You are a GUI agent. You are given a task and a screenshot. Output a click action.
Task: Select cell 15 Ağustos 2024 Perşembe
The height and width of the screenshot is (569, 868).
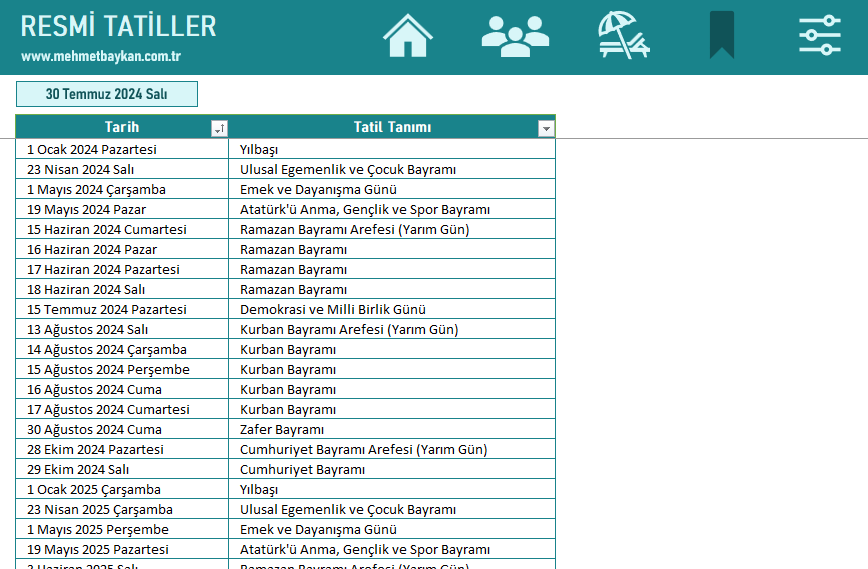122,369
